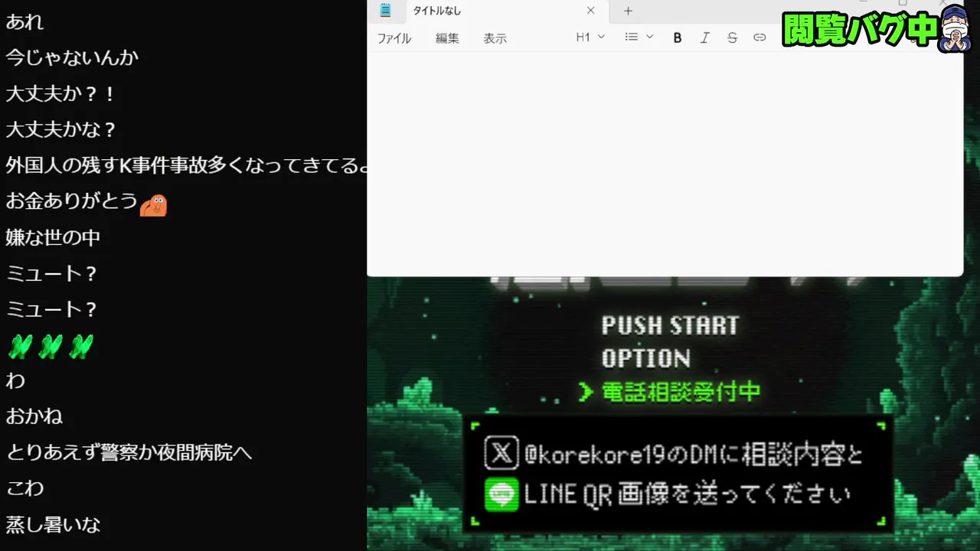Click the LINE logo in the contact banner
The width and height of the screenshot is (980, 551).
(501, 494)
